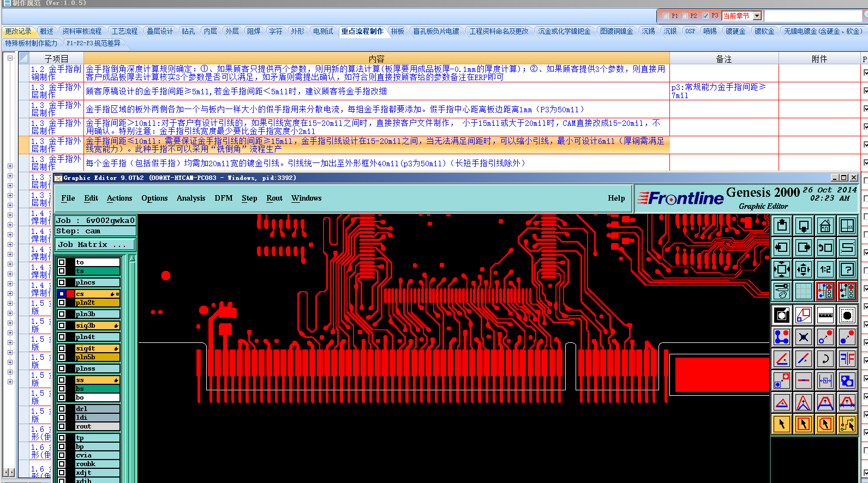Collapse the top tree node minus icon
Image resolution: width=868 pixels, height=483 pixels.
tap(10, 58)
